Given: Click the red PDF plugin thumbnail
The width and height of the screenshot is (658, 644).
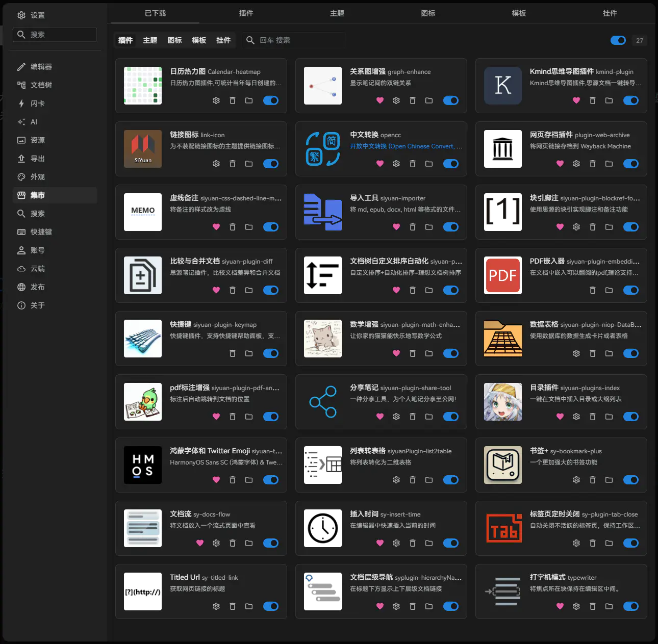Looking at the screenshot, I should (503, 275).
